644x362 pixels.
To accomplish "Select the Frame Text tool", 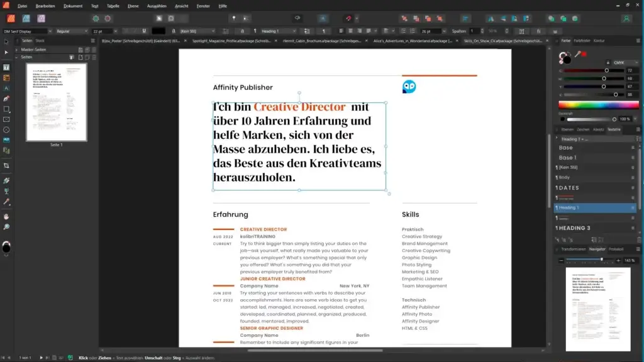I will 6,67.
